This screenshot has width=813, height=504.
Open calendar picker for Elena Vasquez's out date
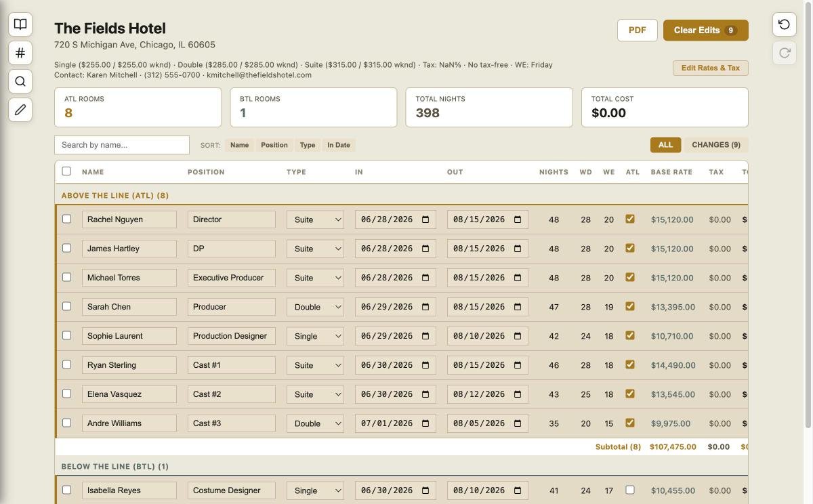coord(518,394)
